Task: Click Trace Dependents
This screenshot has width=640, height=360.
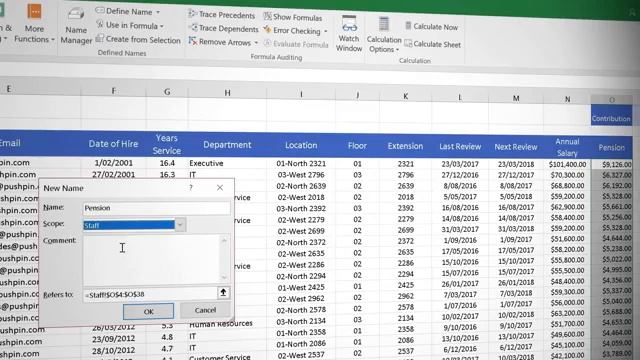Action: [224, 29]
